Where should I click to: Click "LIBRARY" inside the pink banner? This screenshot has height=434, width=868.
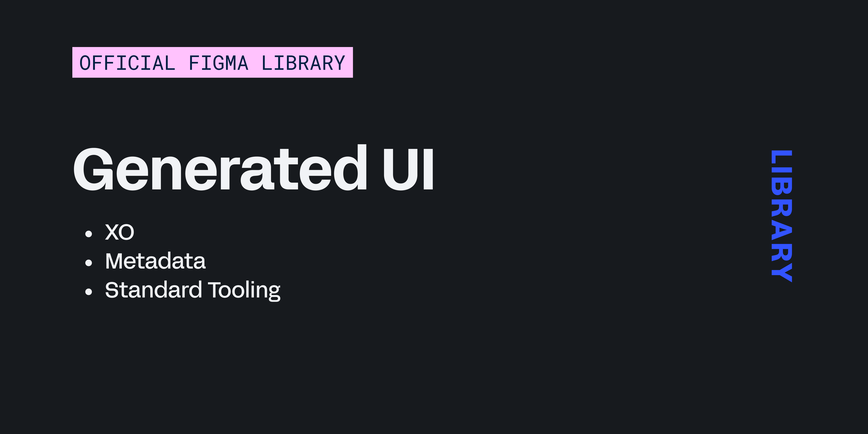pyautogui.click(x=303, y=63)
